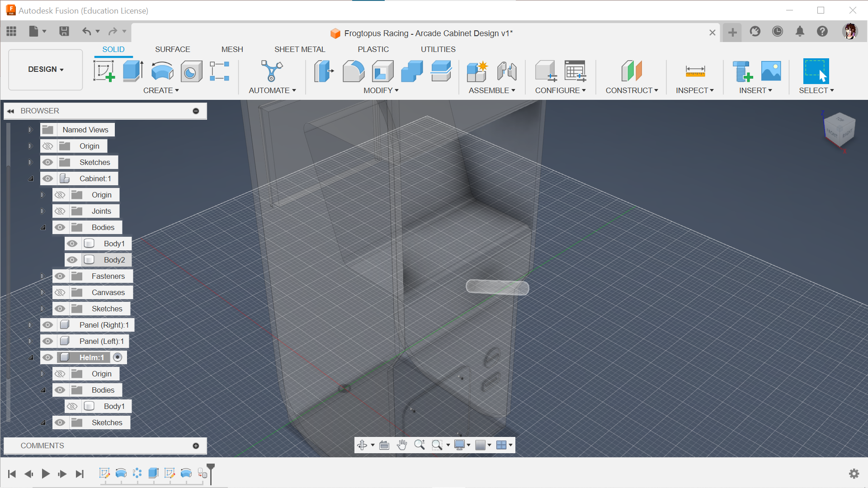Image resolution: width=868 pixels, height=488 pixels.
Task: Expand the Cabinet:1 Origin folder
Action: [x=42, y=194]
